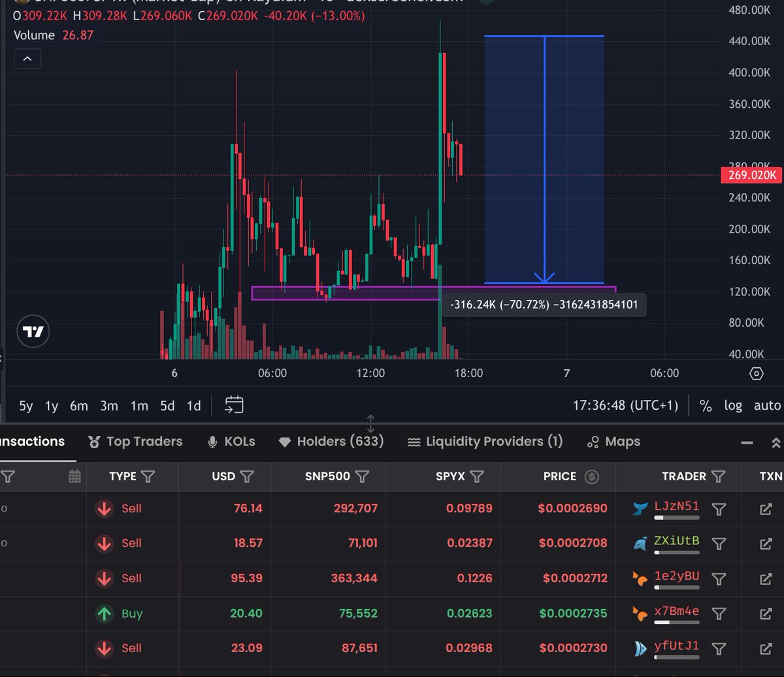This screenshot has width=784, height=677.
Task: Select the 1d time range
Action: click(194, 406)
